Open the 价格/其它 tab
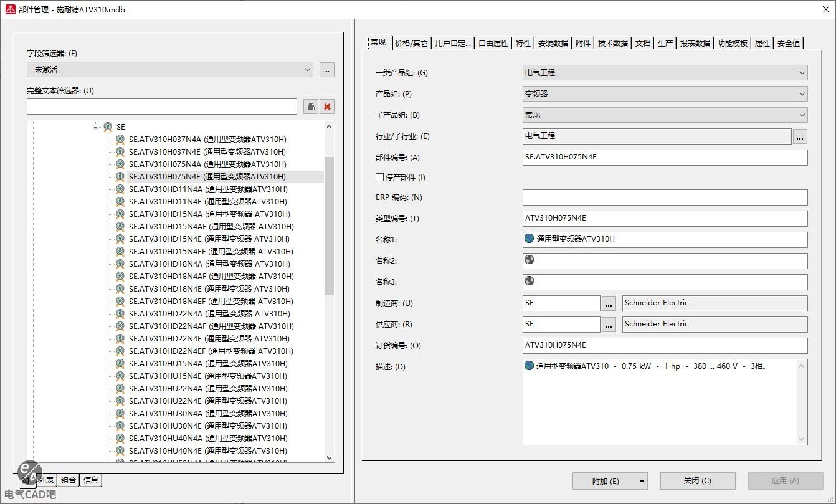This screenshot has width=836, height=504. click(411, 43)
